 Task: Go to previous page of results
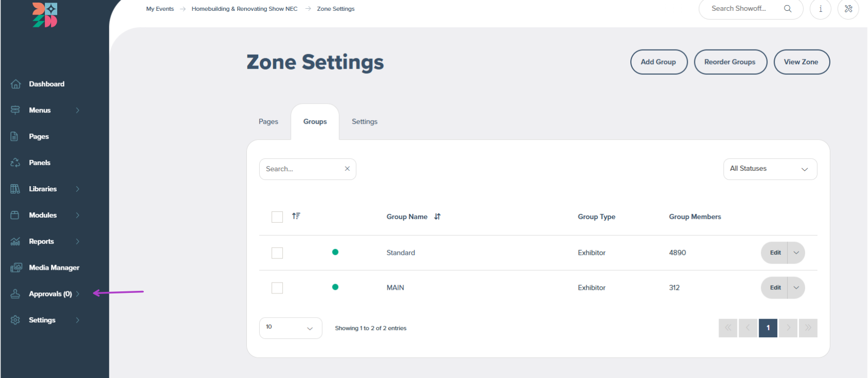tap(748, 328)
